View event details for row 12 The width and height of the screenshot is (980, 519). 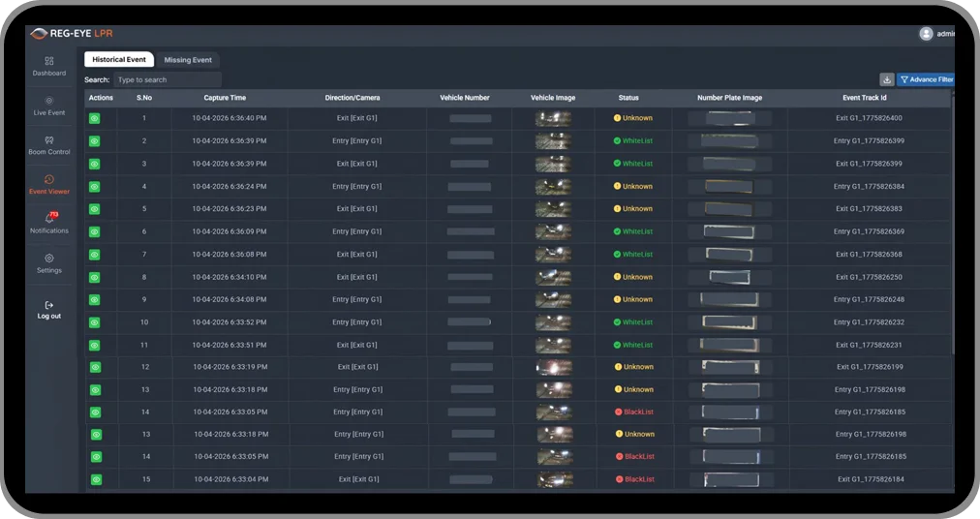click(96, 367)
